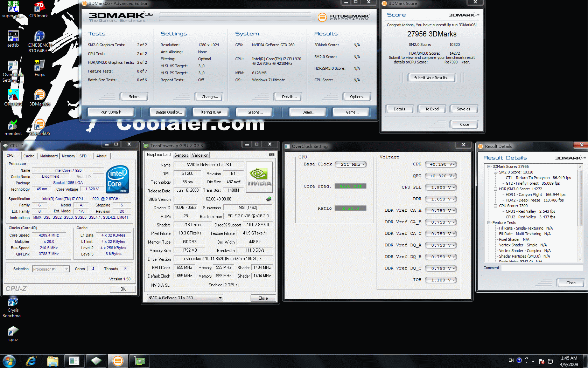Open the Fraps desktop icon
This screenshot has width=588, height=368.
tap(40, 68)
